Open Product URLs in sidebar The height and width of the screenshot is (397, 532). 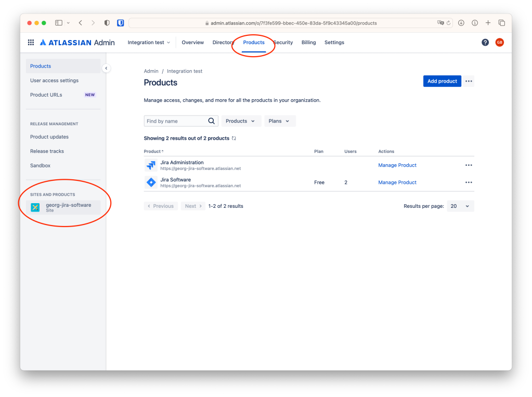pyautogui.click(x=63, y=95)
